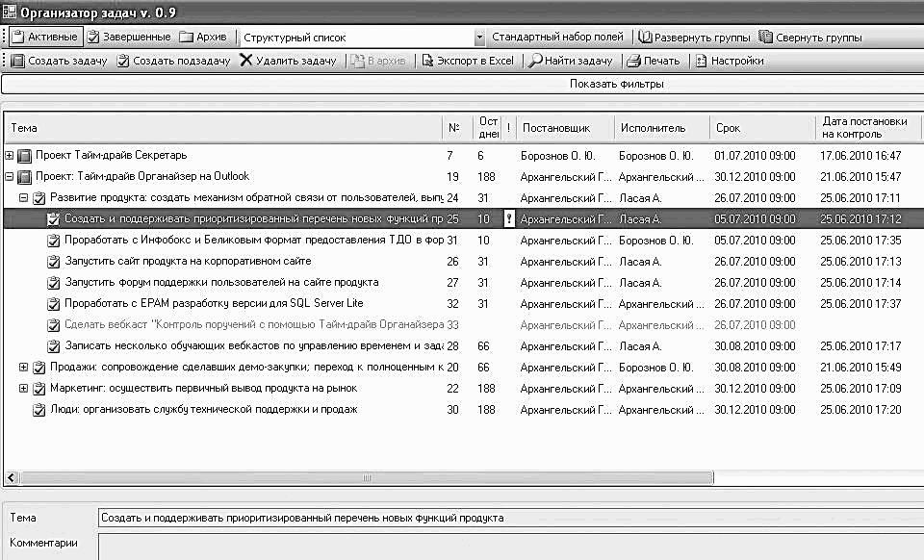Click the Создать задачу toolbar icon

17,61
